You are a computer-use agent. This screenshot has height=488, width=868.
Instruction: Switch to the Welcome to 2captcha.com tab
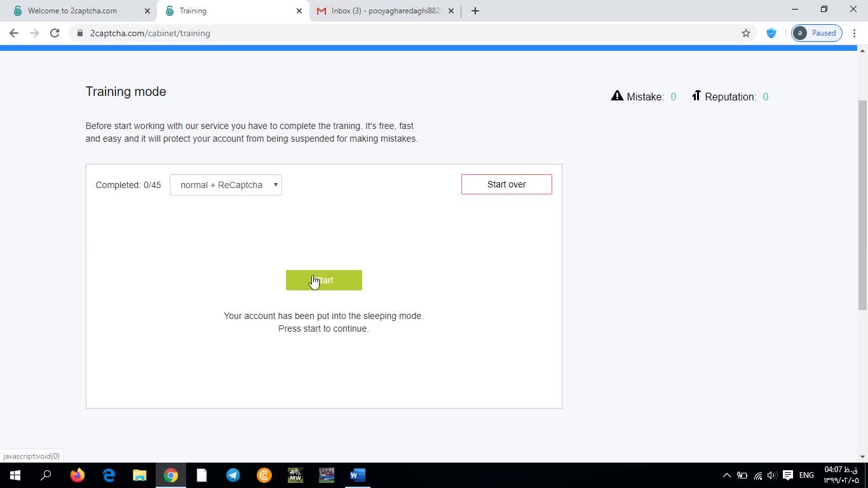[72, 11]
